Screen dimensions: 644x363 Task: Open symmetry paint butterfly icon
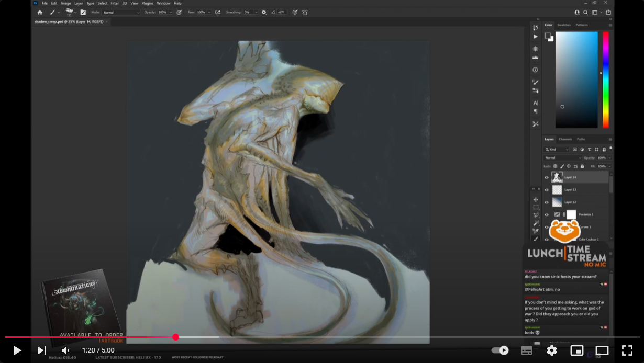(305, 12)
